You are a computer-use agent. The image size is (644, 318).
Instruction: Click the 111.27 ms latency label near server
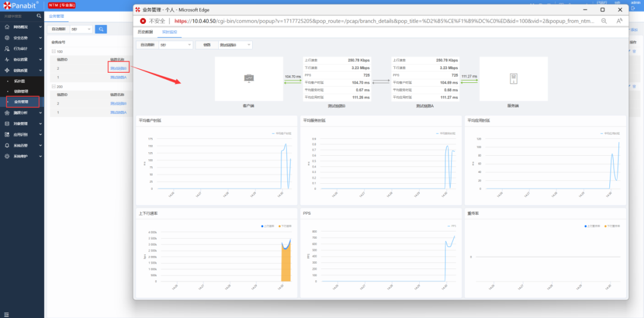(469, 76)
